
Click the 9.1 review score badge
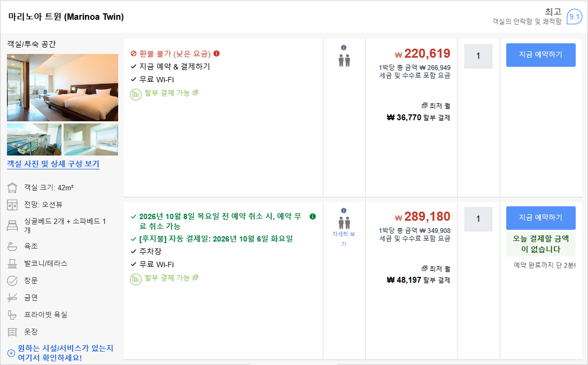(574, 17)
